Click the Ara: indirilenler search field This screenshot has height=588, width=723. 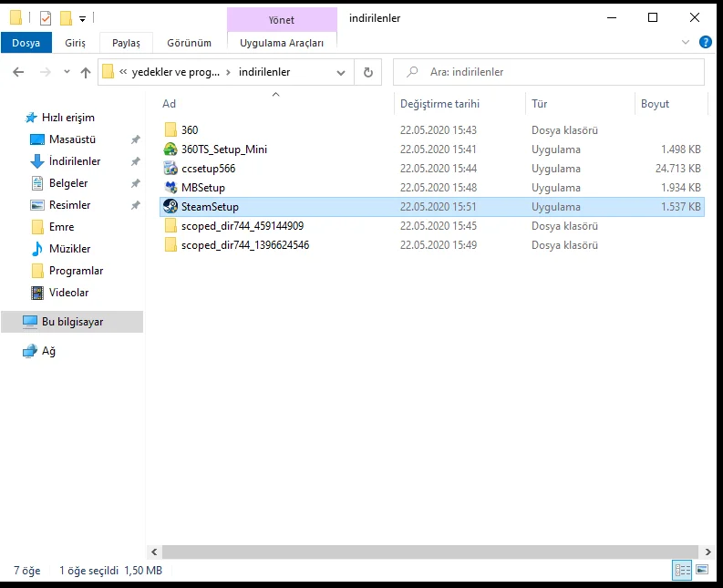click(x=548, y=72)
